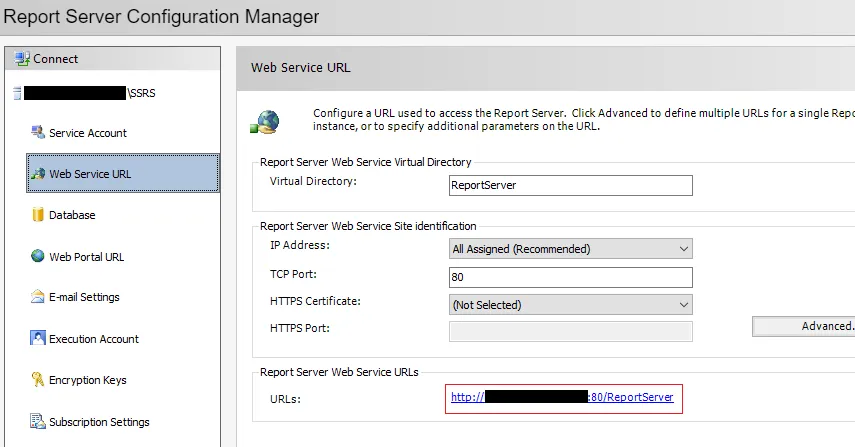855x447 pixels.
Task: Click the disabled HTTPS Port field
Action: click(569, 331)
